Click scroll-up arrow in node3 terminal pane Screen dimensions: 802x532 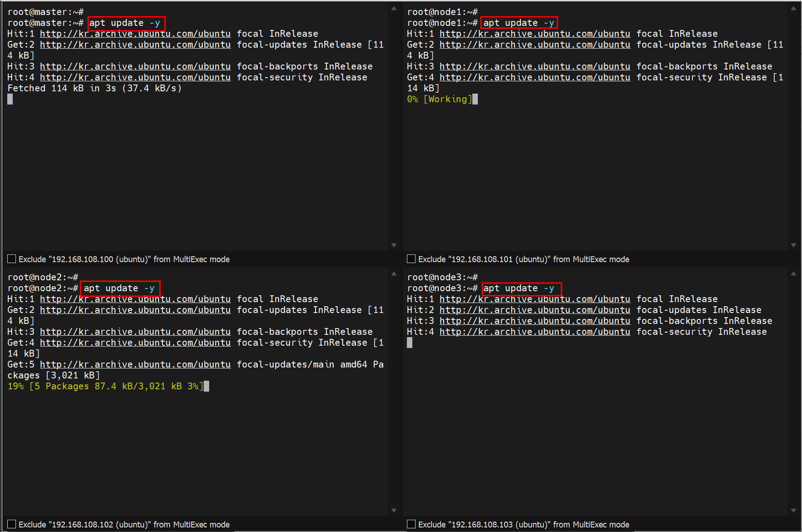(x=793, y=274)
